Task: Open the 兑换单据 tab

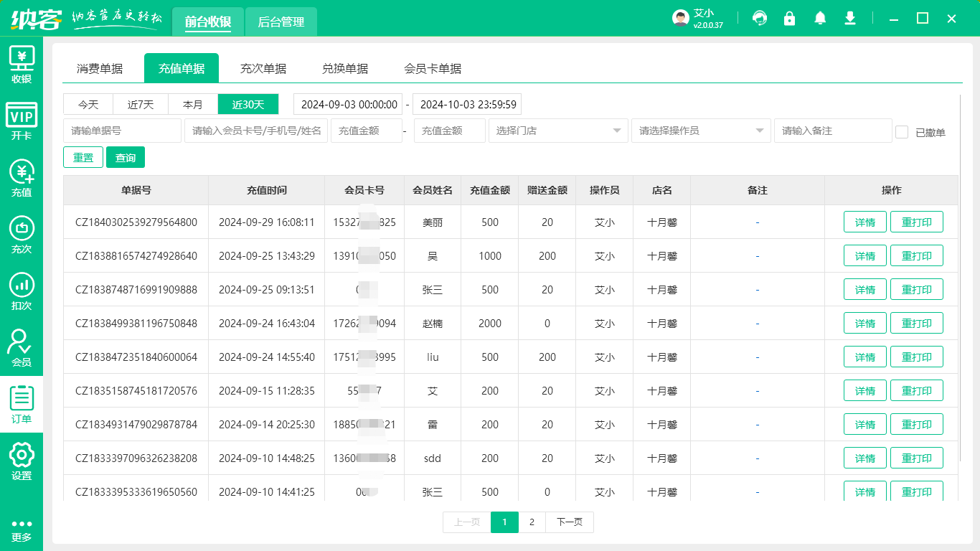Action: [345, 69]
